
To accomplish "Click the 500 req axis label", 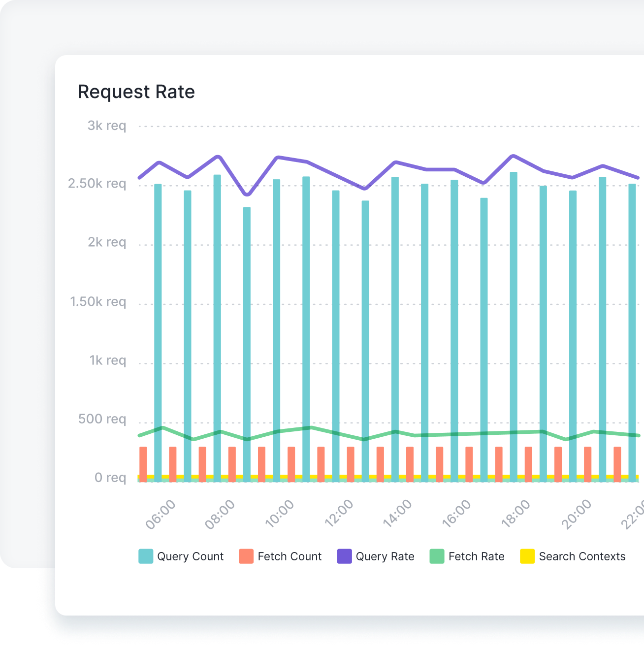I will pyautogui.click(x=102, y=420).
